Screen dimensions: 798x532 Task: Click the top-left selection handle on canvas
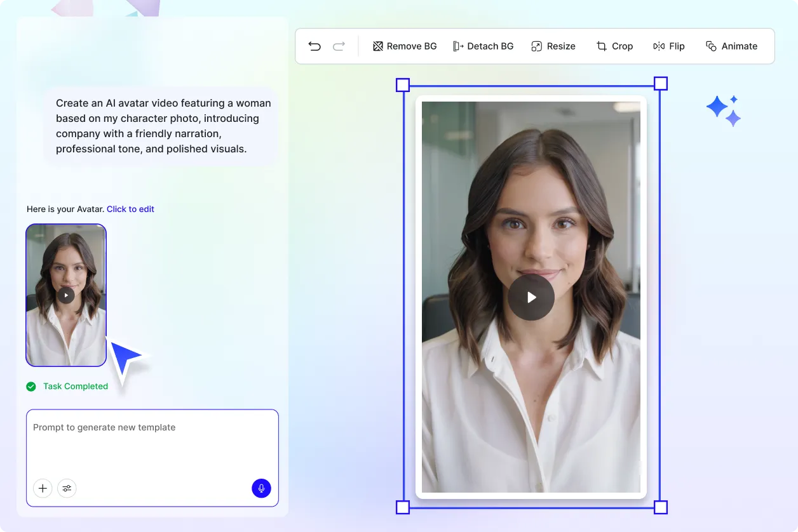pyautogui.click(x=403, y=85)
